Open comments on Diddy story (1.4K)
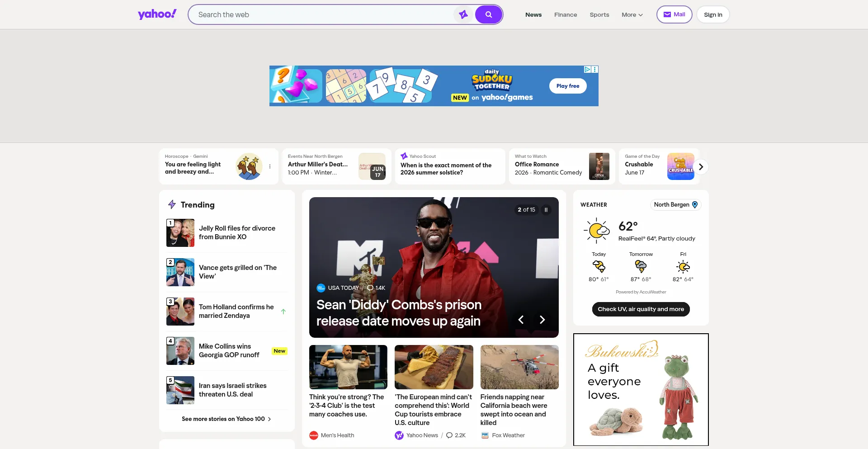 376,288
